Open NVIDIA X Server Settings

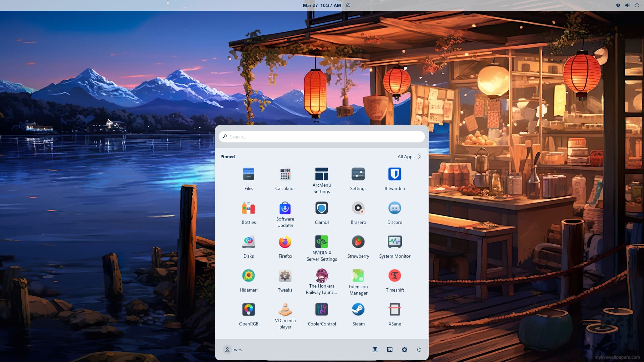click(x=321, y=247)
